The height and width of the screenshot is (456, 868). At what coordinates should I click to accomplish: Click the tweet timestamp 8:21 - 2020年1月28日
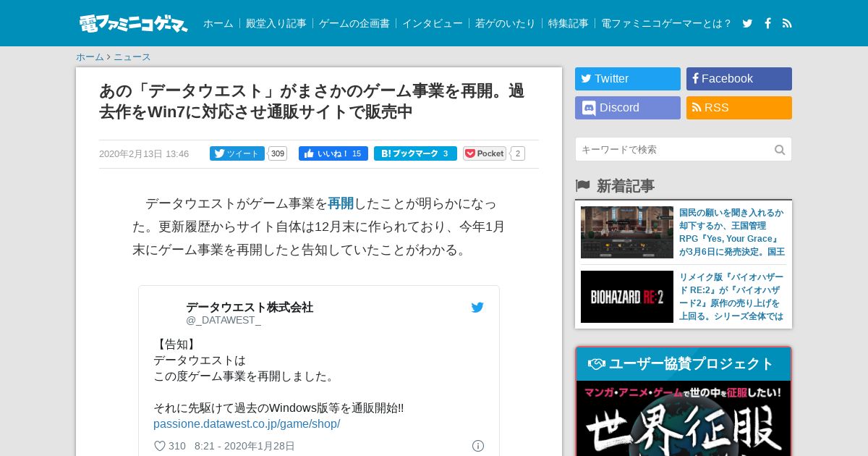tap(244, 446)
